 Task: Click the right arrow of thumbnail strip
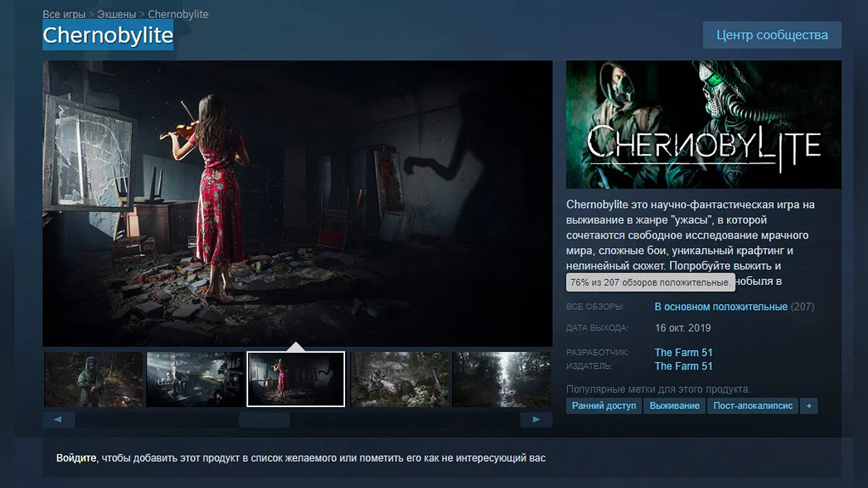click(x=536, y=419)
